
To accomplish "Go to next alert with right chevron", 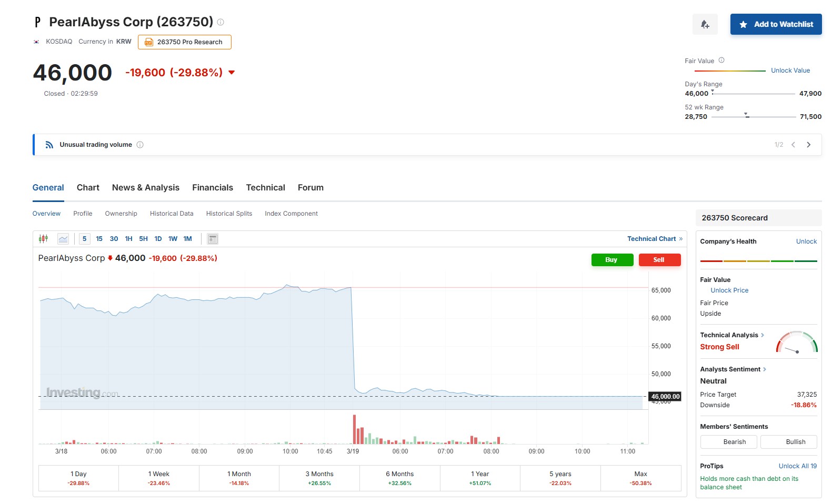I will point(809,145).
